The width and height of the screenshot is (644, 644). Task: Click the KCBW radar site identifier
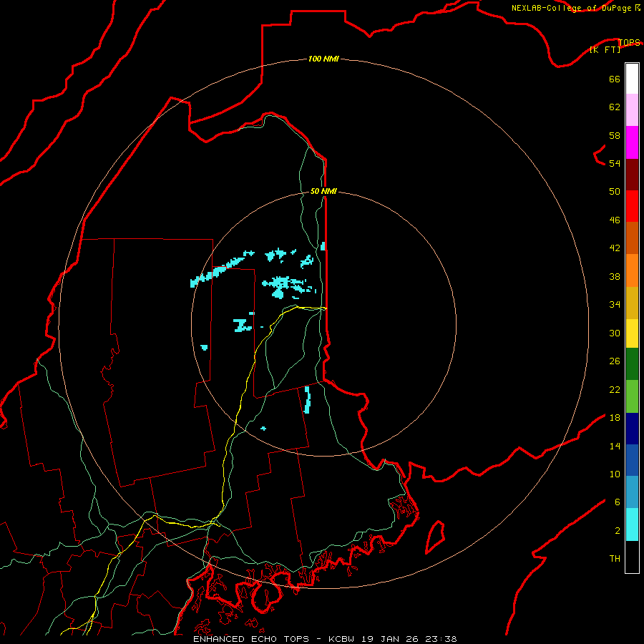[341, 639]
